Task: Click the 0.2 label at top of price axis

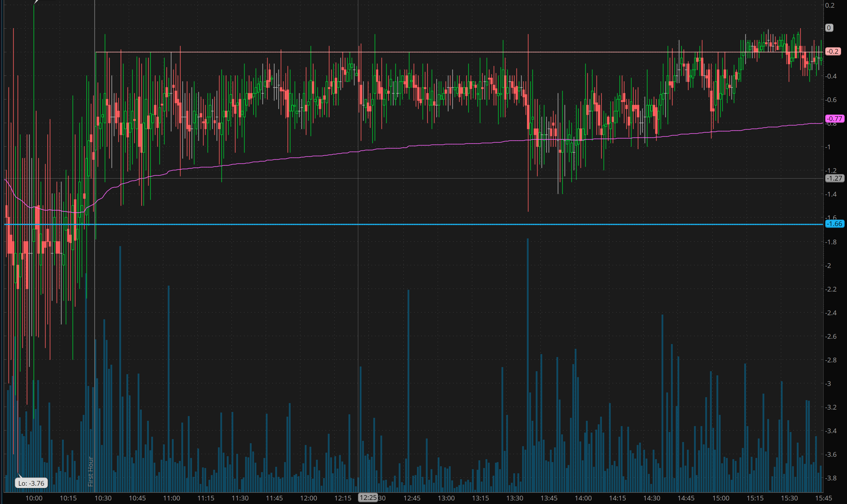Action: [x=830, y=5]
